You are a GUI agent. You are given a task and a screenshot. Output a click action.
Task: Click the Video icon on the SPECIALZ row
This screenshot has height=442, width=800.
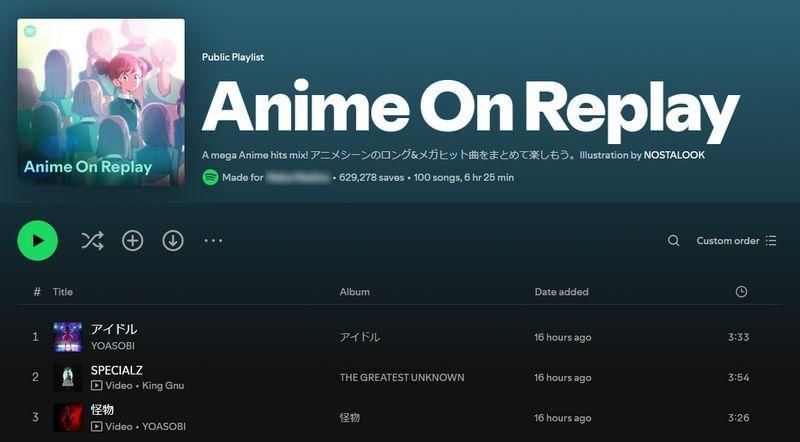coord(97,385)
